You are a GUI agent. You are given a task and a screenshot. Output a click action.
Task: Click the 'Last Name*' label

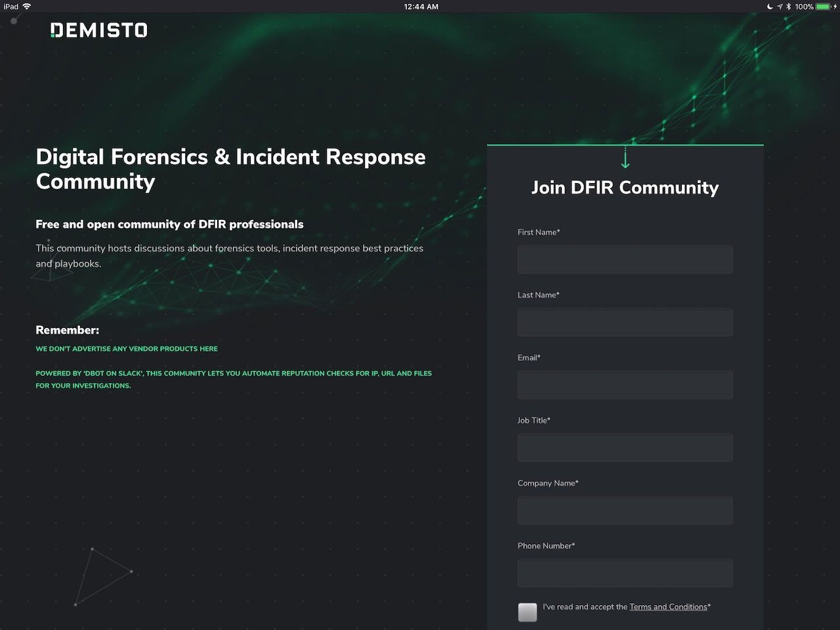click(x=539, y=295)
